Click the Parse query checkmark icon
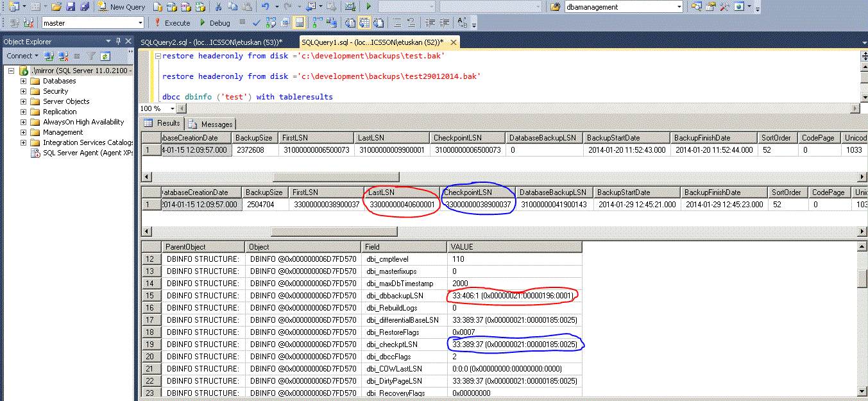This screenshot has width=868, height=401. pyautogui.click(x=257, y=22)
